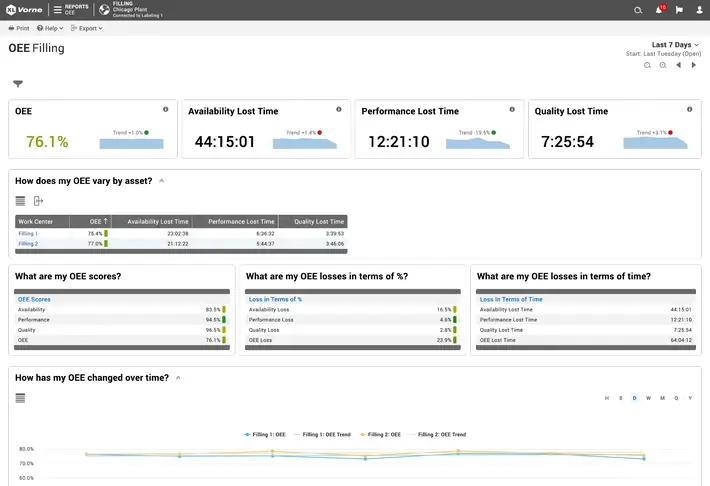Click Performance Lost Time info icon

tap(512, 109)
